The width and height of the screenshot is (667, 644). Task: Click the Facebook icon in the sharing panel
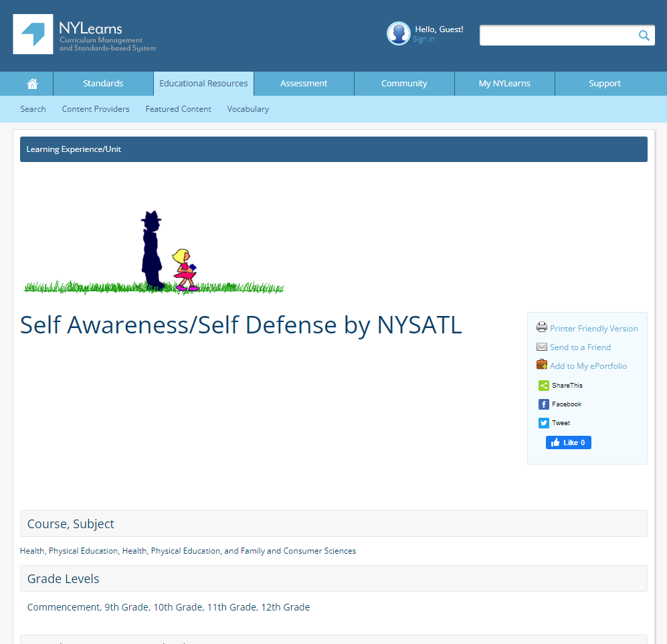point(543,404)
